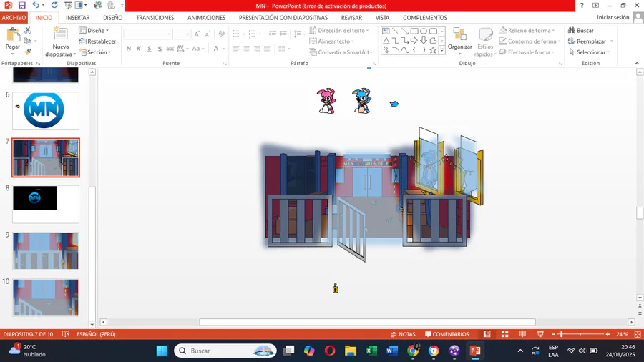
Task: Align text left in Párrafo group
Action: point(235,49)
